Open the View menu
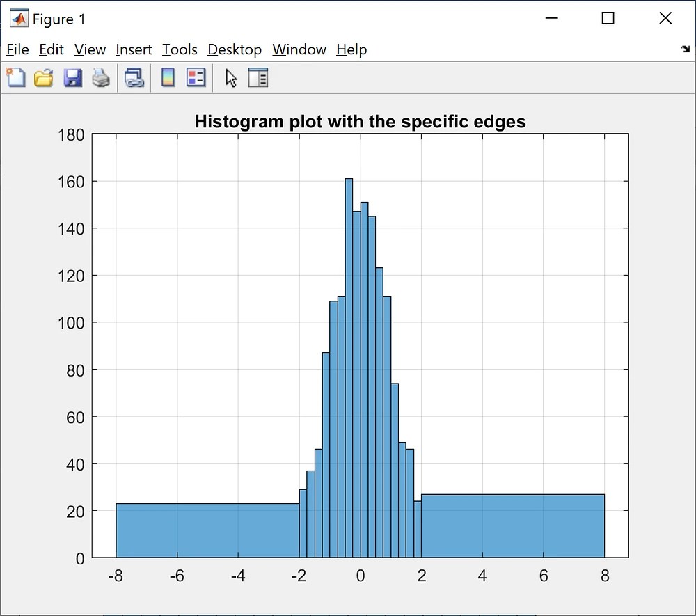 (90, 49)
